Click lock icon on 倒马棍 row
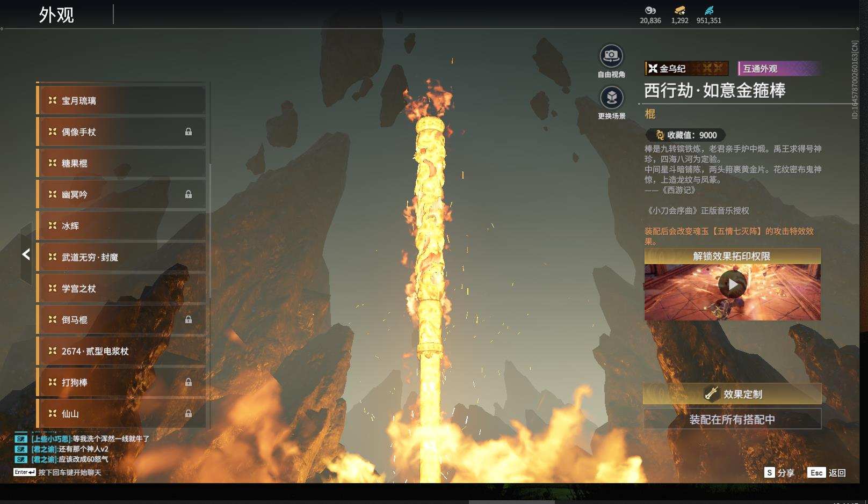The image size is (868, 504). [189, 319]
